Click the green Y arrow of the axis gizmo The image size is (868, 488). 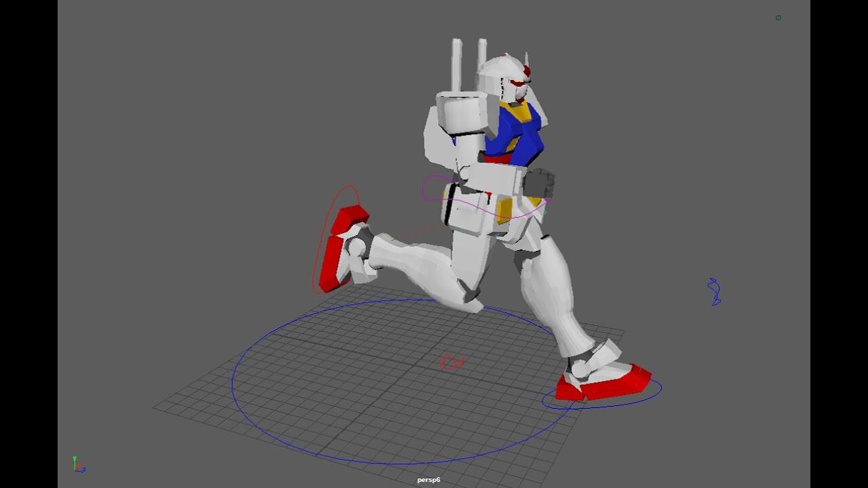pos(75,459)
